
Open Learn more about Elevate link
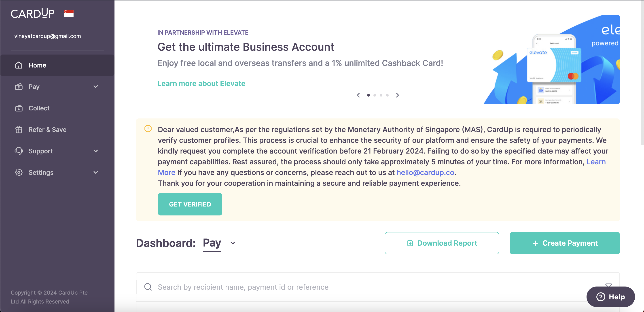click(x=201, y=83)
